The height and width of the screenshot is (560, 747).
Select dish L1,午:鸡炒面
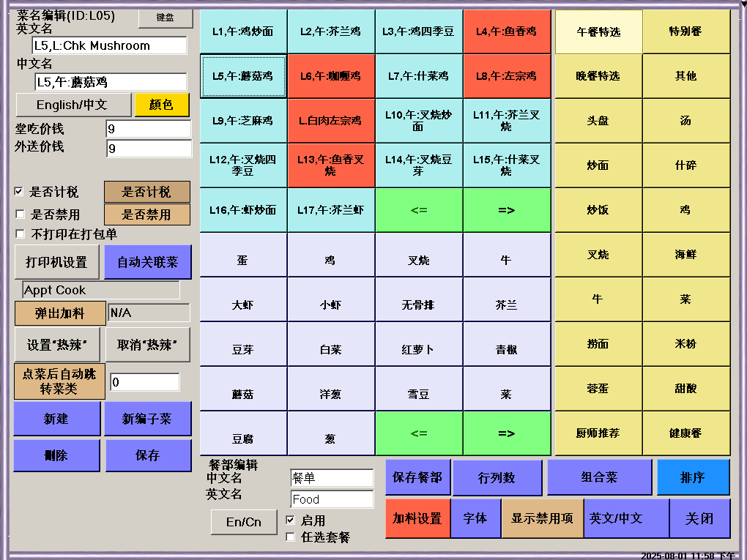tap(243, 31)
